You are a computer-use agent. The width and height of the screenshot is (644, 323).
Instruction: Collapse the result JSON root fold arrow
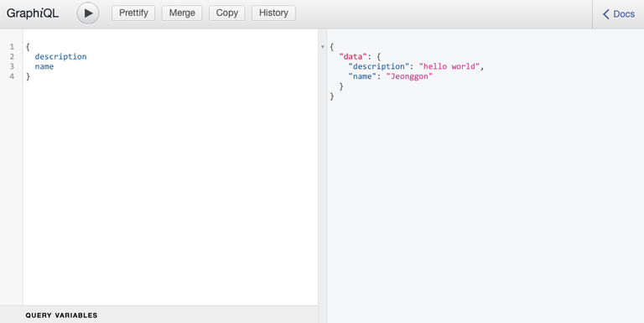click(x=322, y=47)
